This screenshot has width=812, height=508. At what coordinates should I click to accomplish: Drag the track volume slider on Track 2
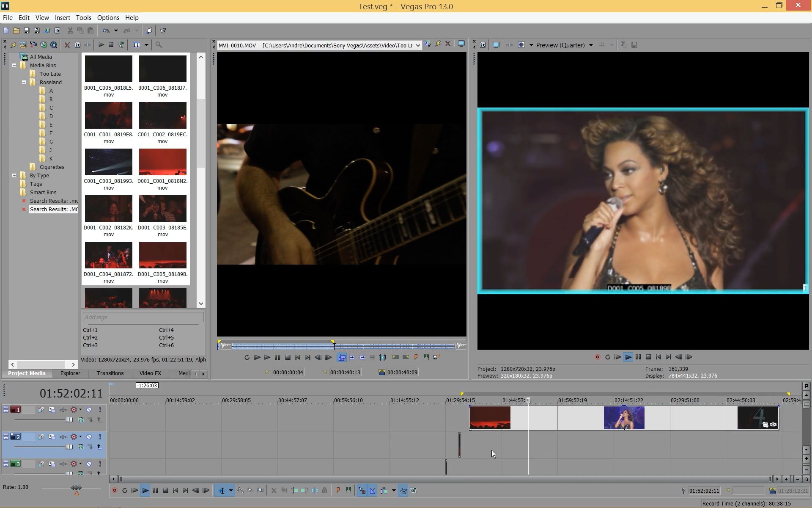pos(69,447)
